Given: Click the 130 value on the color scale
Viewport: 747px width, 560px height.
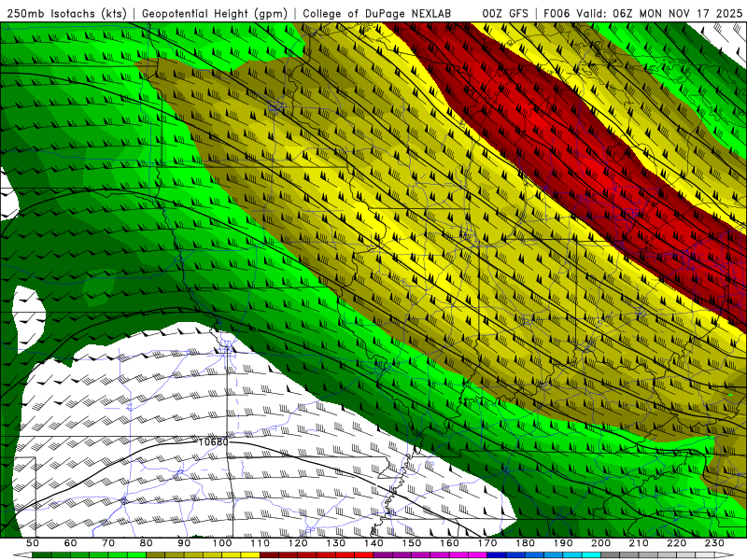Looking at the screenshot, I should pyautogui.click(x=335, y=543).
